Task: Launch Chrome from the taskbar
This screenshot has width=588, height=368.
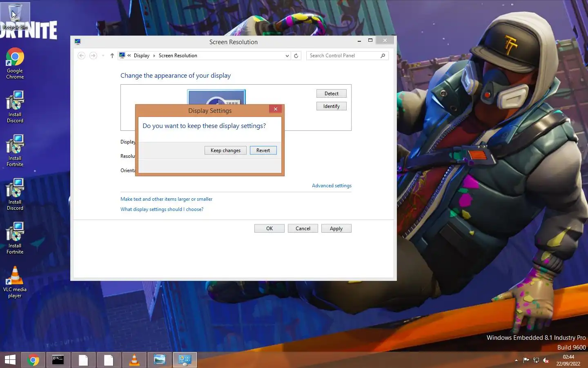Action: coord(33,360)
